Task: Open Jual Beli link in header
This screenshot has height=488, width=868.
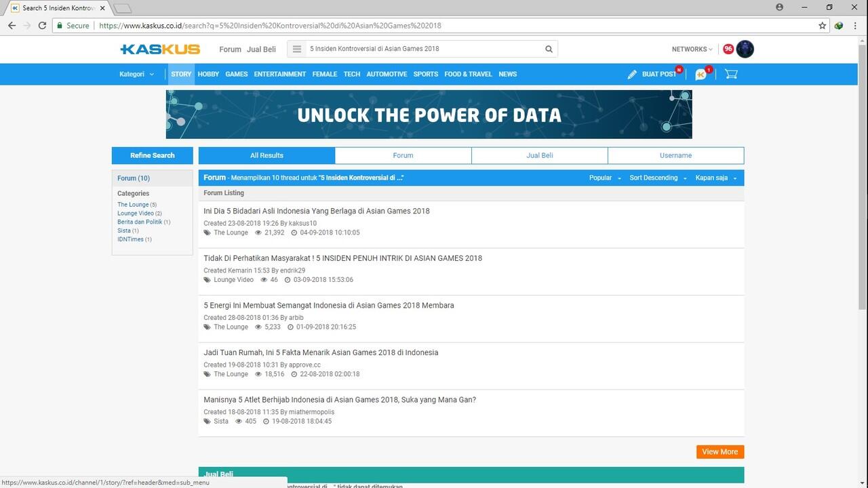Action: [x=261, y=49]
